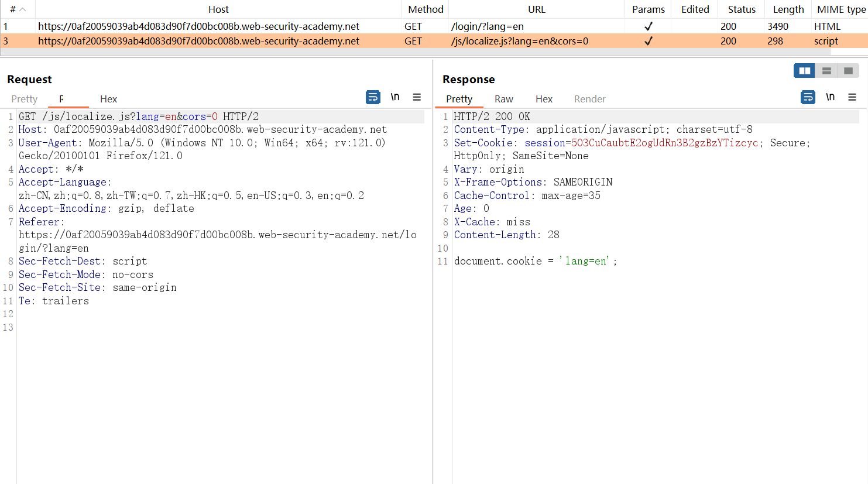Viewport: 868px width, 484px height.
Task: Open the Request panel hamburger menu
Action: [x=417, y=97]
